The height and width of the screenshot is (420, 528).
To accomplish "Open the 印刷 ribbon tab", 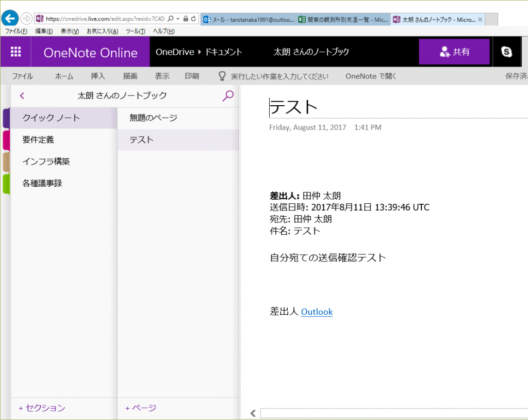I will point(192,76).
